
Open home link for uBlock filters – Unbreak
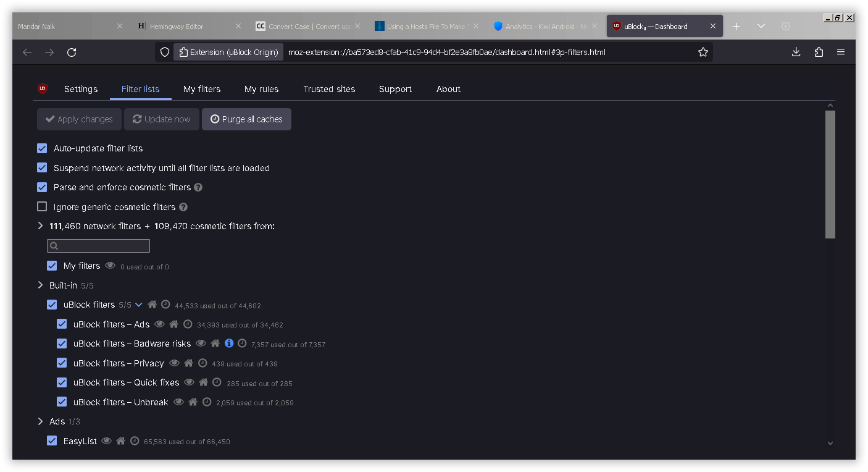[x=193, y=402]
